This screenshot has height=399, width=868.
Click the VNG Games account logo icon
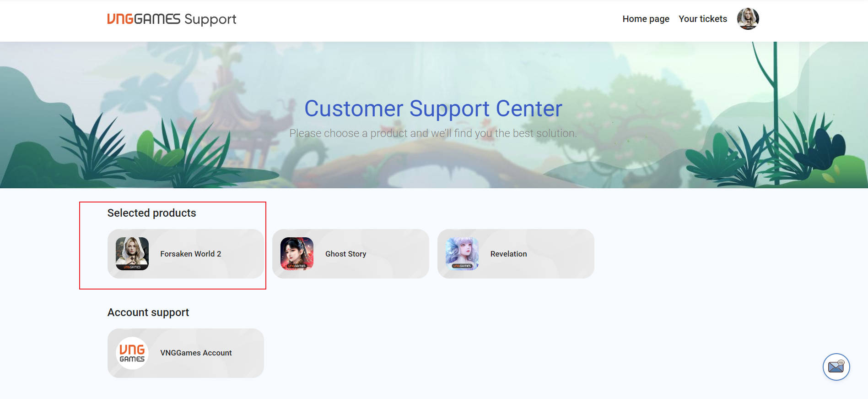132,353
